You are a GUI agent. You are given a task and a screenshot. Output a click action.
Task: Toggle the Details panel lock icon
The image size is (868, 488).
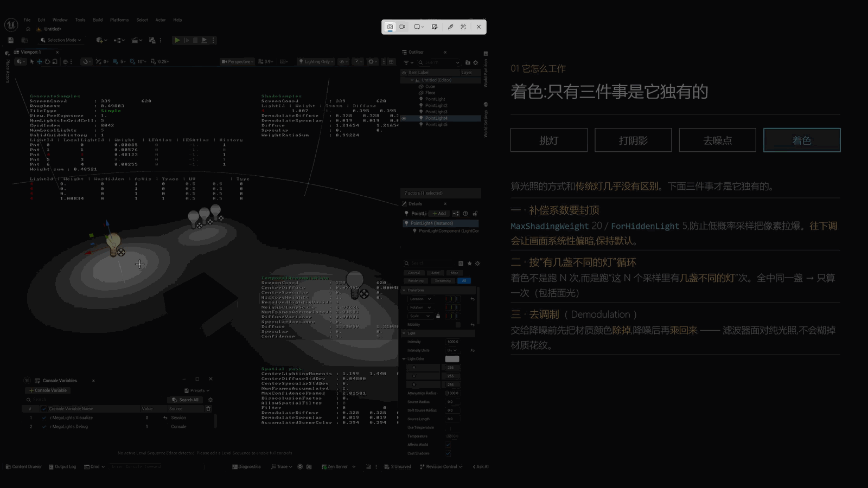pos(475,214)
